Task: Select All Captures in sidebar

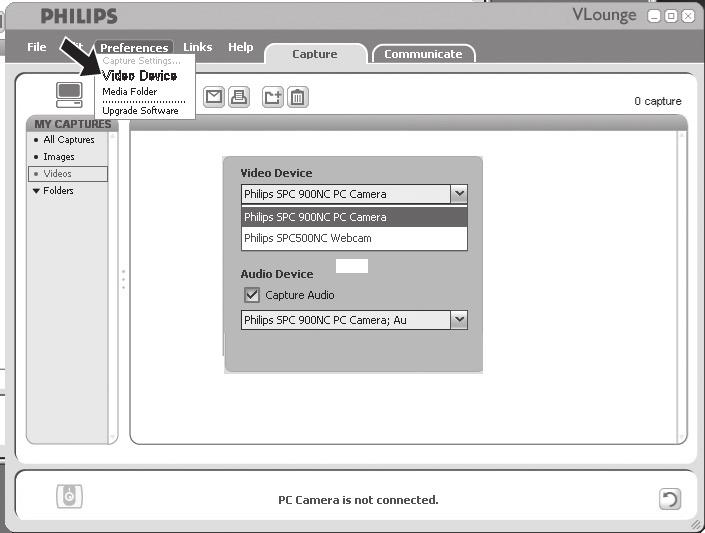Action: click(x=69, y=140)
